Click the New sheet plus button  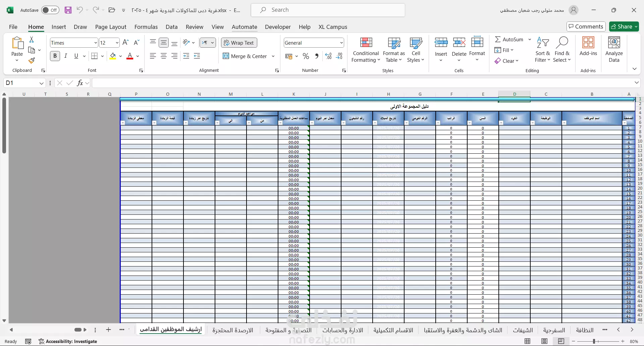point(108,330)
